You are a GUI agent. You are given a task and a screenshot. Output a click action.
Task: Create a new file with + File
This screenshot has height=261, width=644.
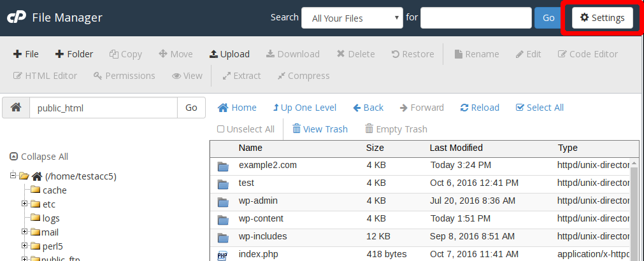tap(26, 54)
